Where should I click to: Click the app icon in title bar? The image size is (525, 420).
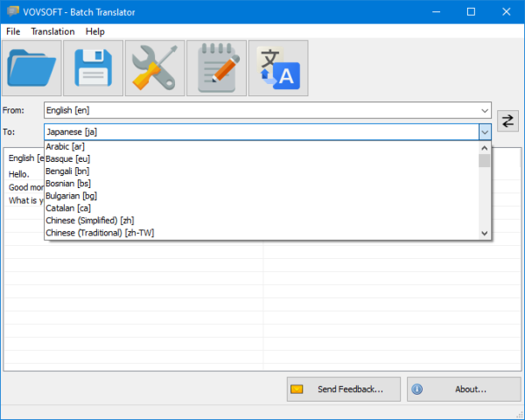pos(13,11)
